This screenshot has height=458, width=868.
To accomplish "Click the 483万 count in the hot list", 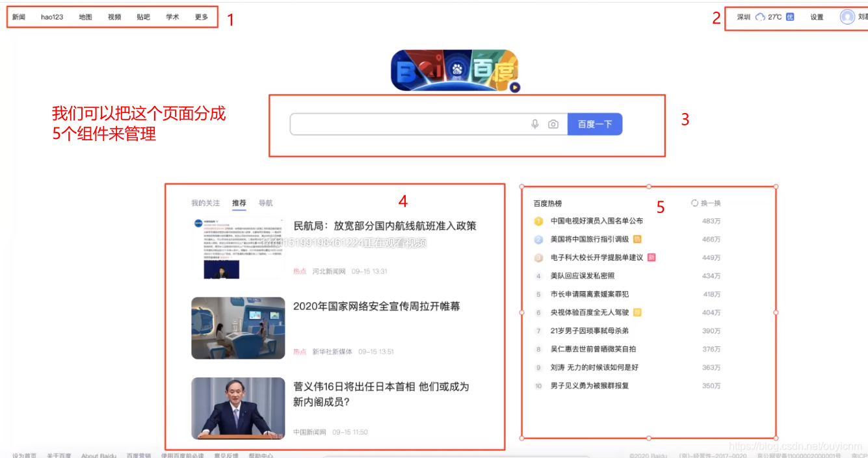I will (711, 222).
